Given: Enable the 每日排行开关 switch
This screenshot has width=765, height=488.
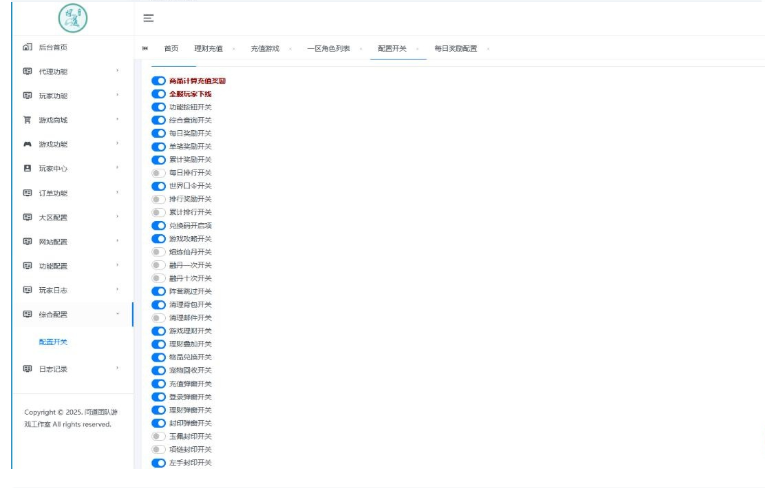Looking at the screenshot, I should (x=159, y=173).
